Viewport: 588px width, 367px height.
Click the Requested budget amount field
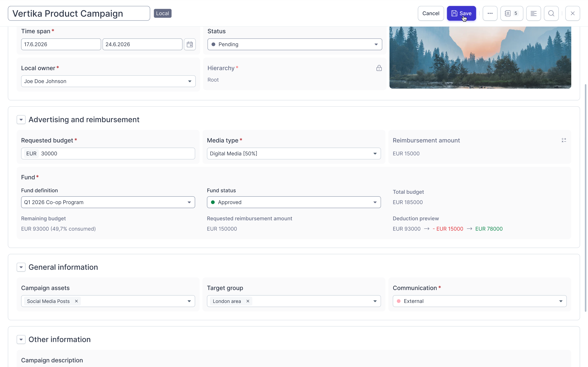[x=108, y=154]
